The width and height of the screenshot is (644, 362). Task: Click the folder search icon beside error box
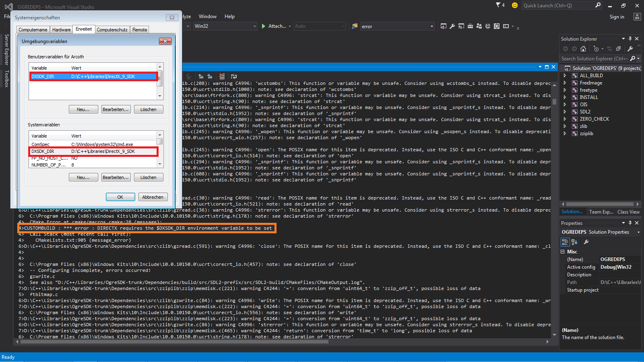355,26
